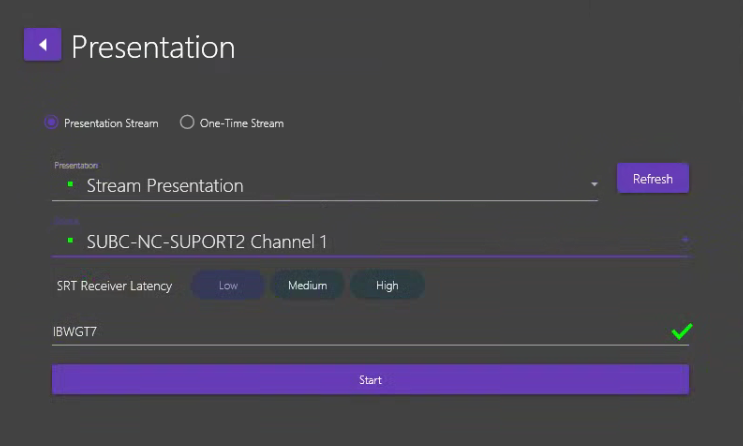Click the SRT Receiver Latency label
Screen dimensions: 743x446
coord(114,286)
